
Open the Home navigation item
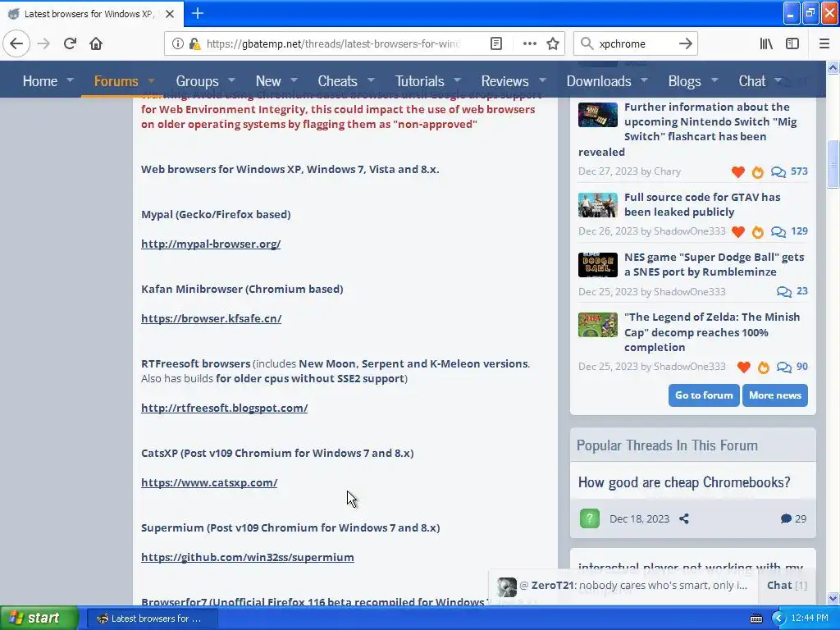click(x=39, y=81)
